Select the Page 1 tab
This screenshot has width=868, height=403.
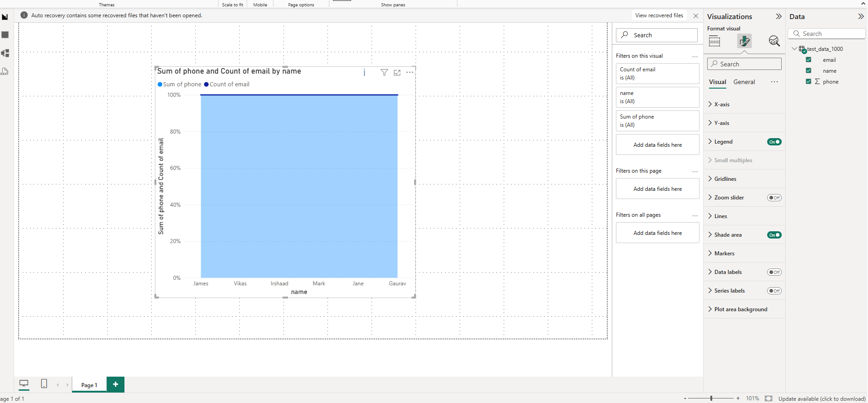tap(89, 385)
